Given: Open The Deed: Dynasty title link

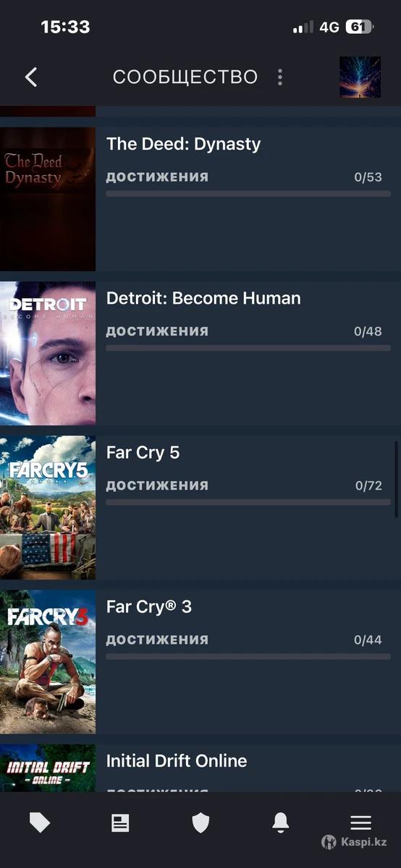Looking at the screenshot, I should click(x=183, y=144).
